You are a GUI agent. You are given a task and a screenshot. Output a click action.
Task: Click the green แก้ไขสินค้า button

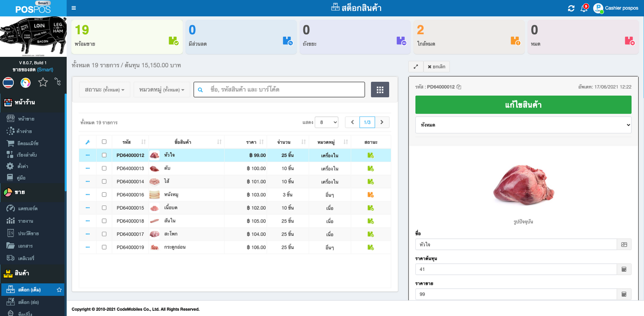(x=523, y=105)
